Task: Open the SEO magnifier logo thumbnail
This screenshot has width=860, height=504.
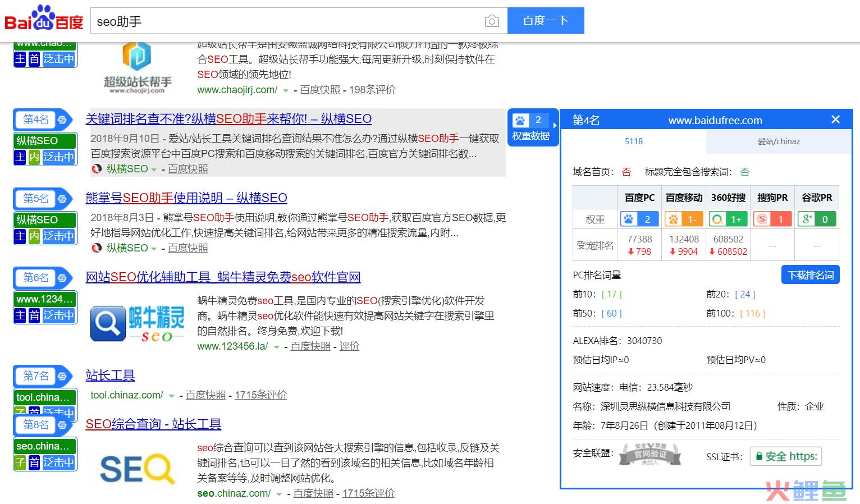Action: coord(138,469)
